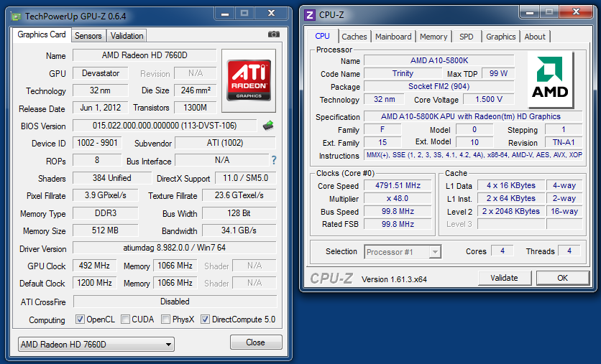This screenshot has height=364, width=601.
Task: Open the Memory tab in CPU-Z
Action: tap(433, 37)
